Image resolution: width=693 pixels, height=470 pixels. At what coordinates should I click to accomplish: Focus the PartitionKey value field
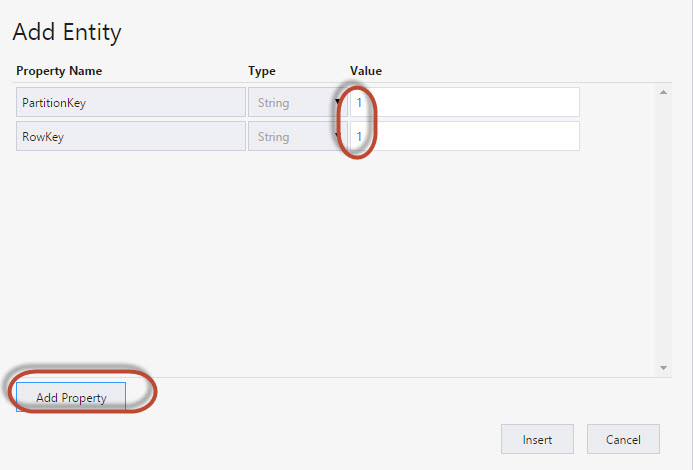[465, 102]
